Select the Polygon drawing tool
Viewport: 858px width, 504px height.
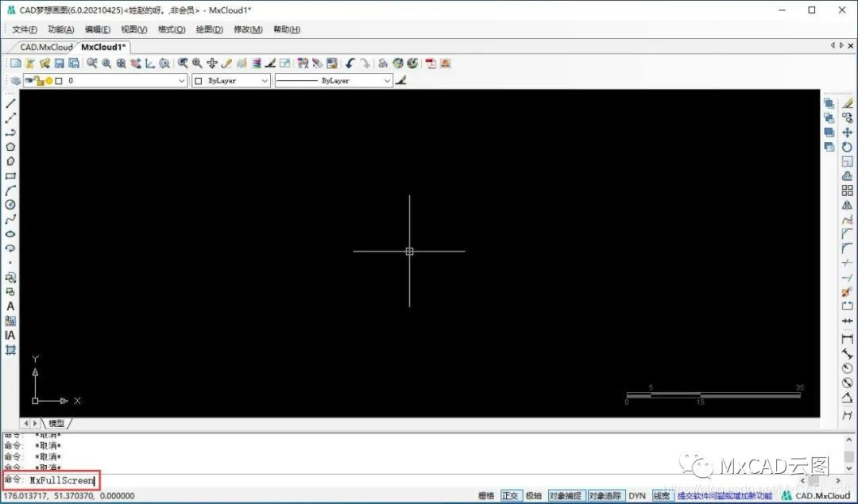coord(10,147)
